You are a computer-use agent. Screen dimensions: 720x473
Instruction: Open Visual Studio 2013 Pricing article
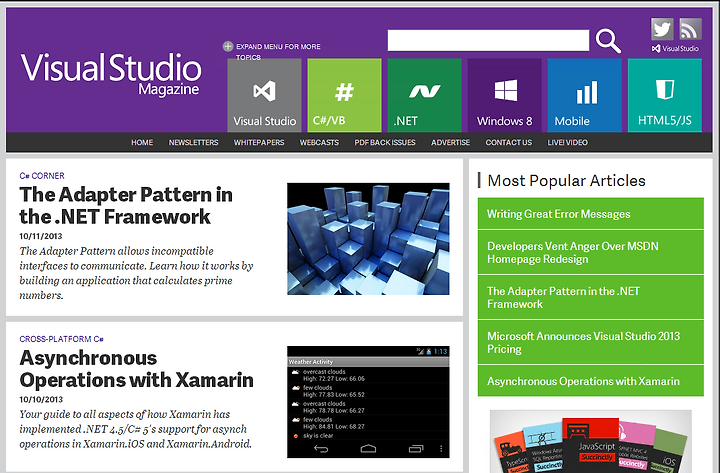(x=591, y=343)
